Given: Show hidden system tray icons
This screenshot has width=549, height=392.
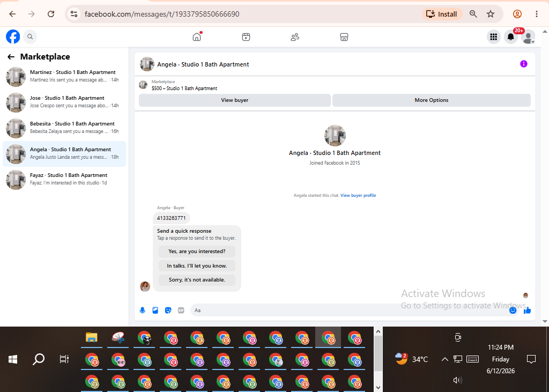Looking at the screenshot, I should tap(444, 359).
